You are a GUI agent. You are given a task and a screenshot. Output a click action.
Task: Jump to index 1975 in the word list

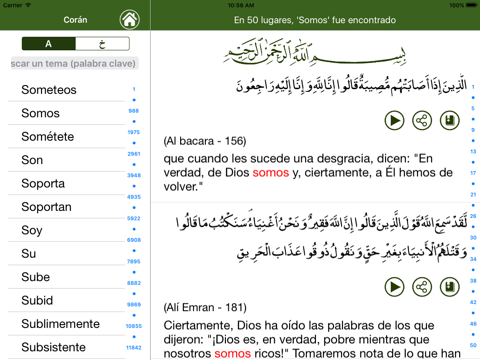pyautogui.click(x=134, y=132)
